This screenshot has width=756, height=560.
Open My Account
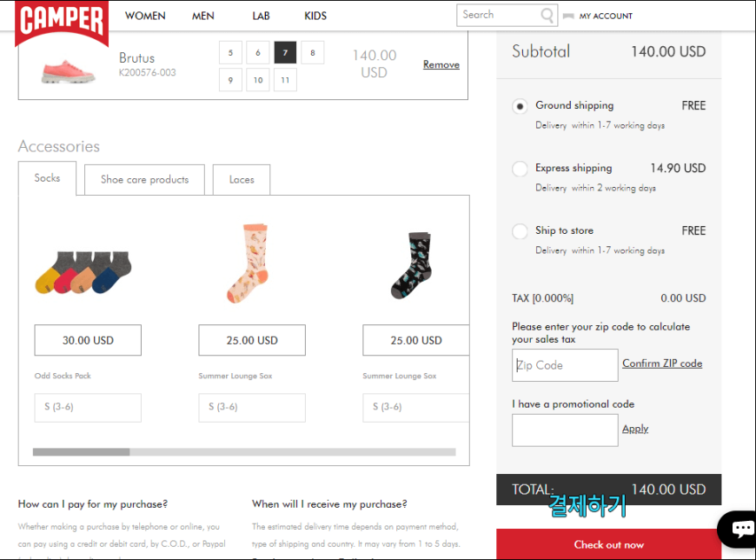pos(606,16)
